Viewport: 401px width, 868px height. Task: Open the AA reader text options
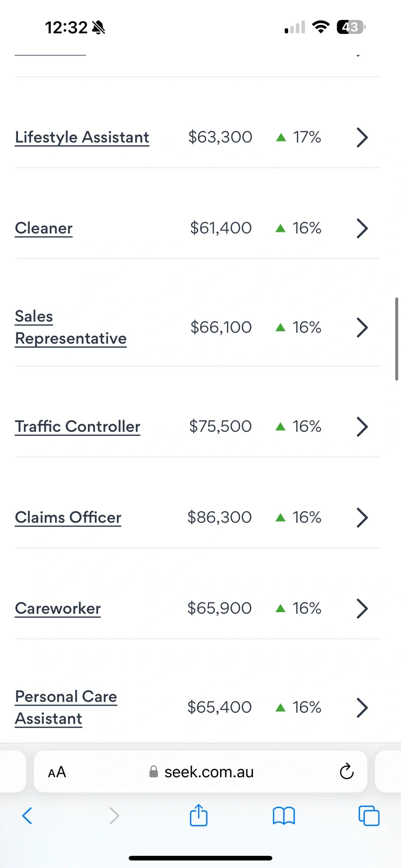point(57,772)
